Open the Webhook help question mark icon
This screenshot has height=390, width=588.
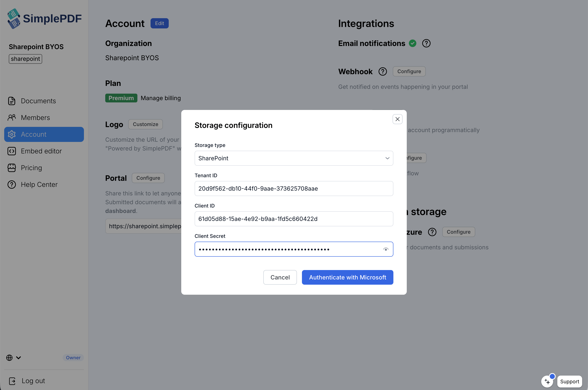(383, 71)
